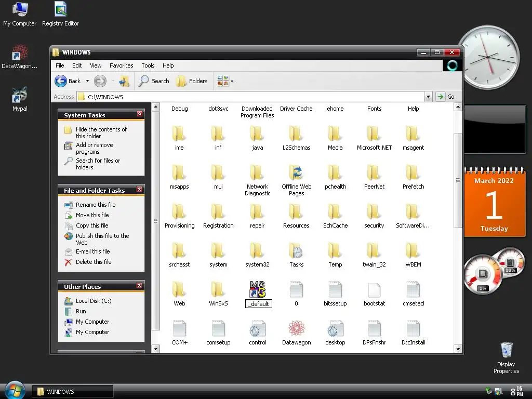532x399 pixels.
Task: Click the Back toolbar button
Action: [68, 81]
